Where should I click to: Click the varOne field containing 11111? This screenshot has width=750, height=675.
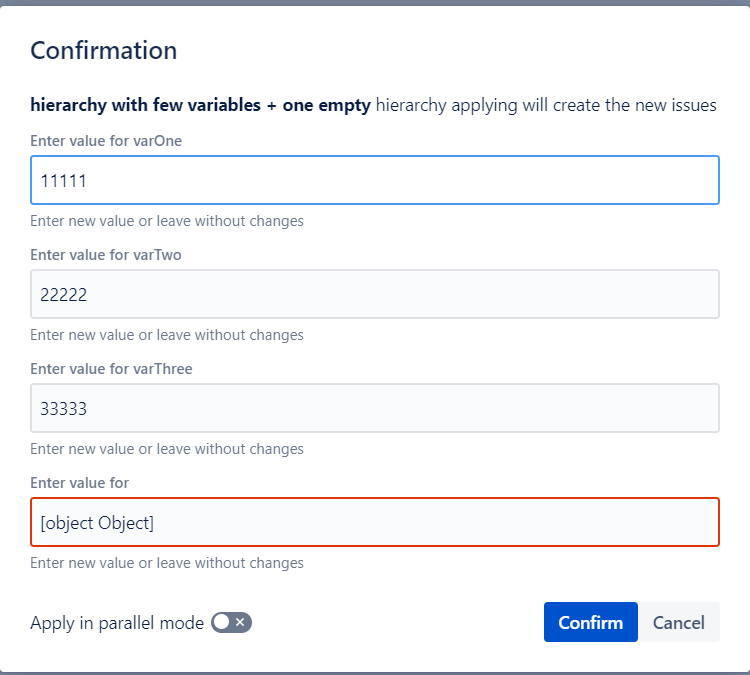(x=374, y=180)
